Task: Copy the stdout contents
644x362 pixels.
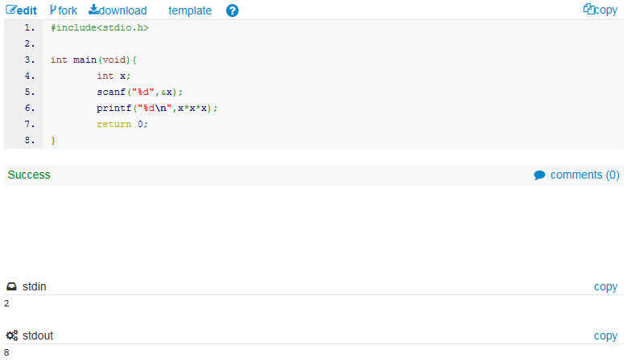Action: (x=605, y=335)
